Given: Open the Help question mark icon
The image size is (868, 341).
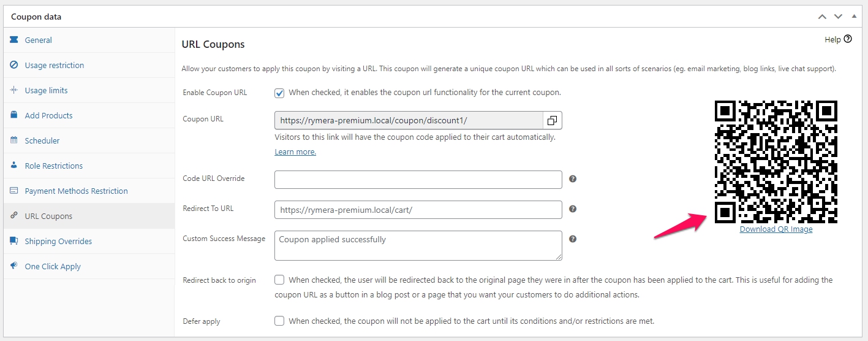Looking at the screenshot, I should coord(848,39).
